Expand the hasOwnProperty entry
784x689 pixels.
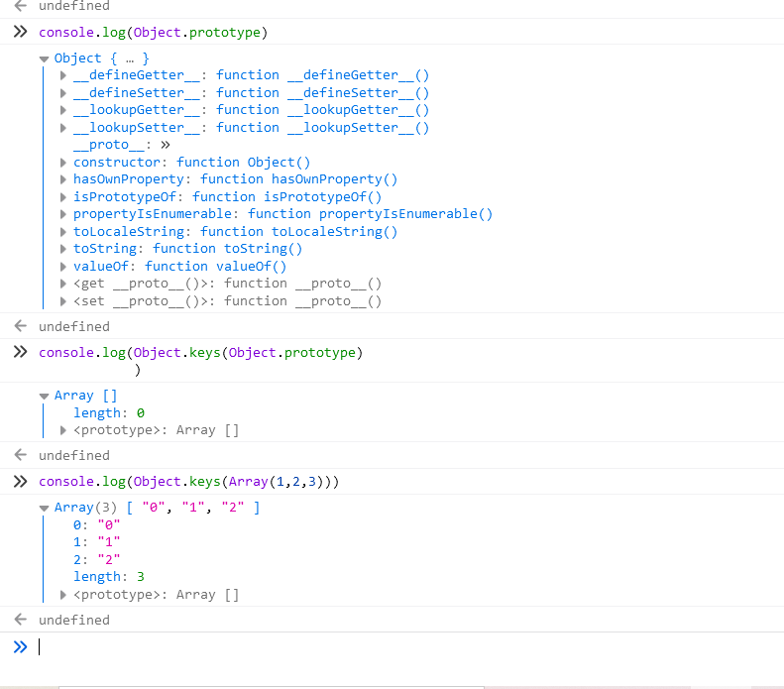(x=63, y=179)
